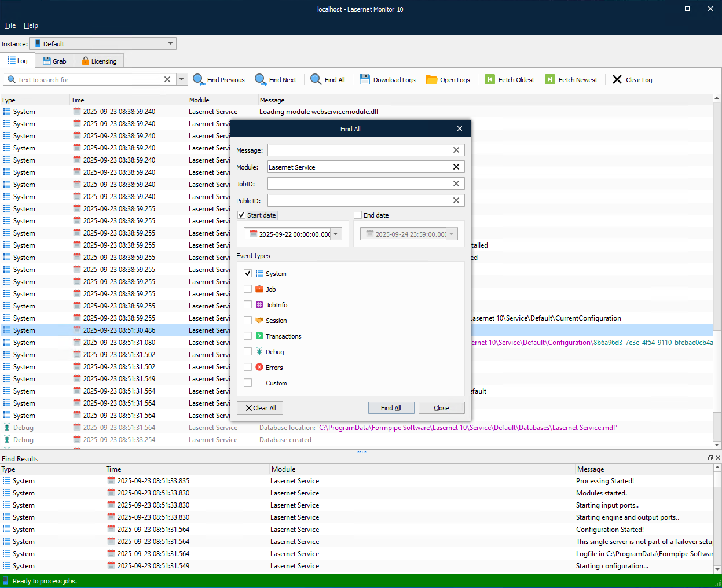
Task: Check the Errors event type
Action: (248, 367)
